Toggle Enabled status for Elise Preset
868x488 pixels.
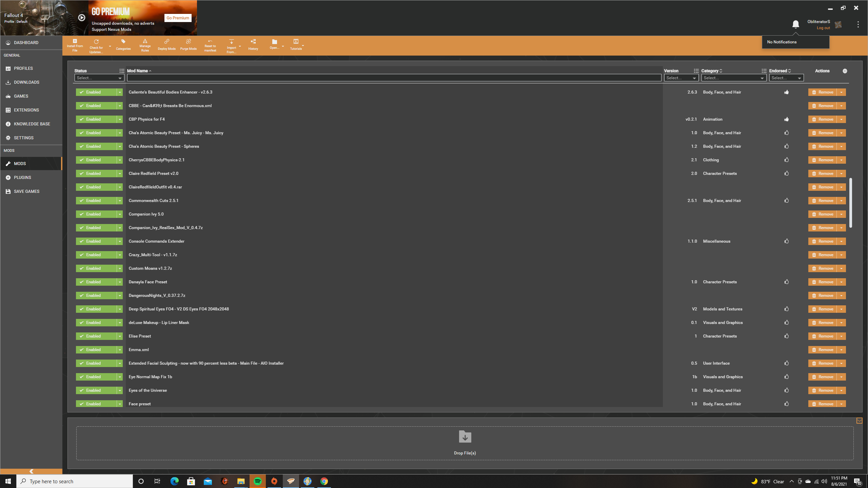coord(96,336)
